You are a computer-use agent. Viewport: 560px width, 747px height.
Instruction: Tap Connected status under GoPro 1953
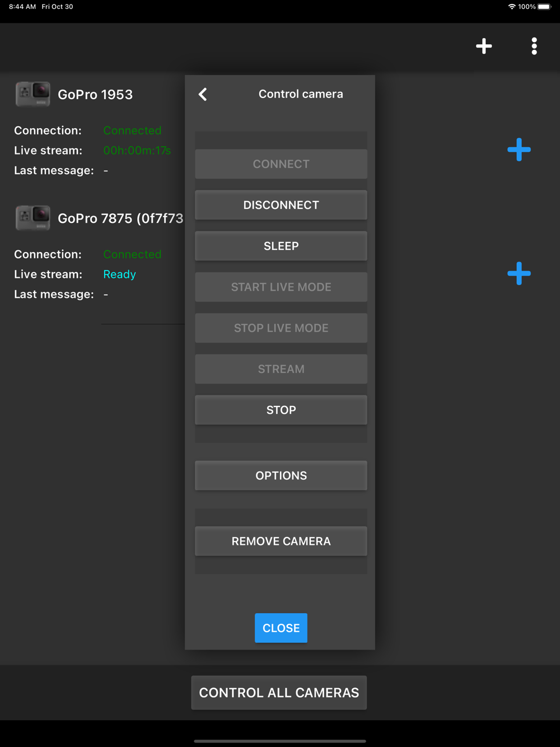[132, 130]
